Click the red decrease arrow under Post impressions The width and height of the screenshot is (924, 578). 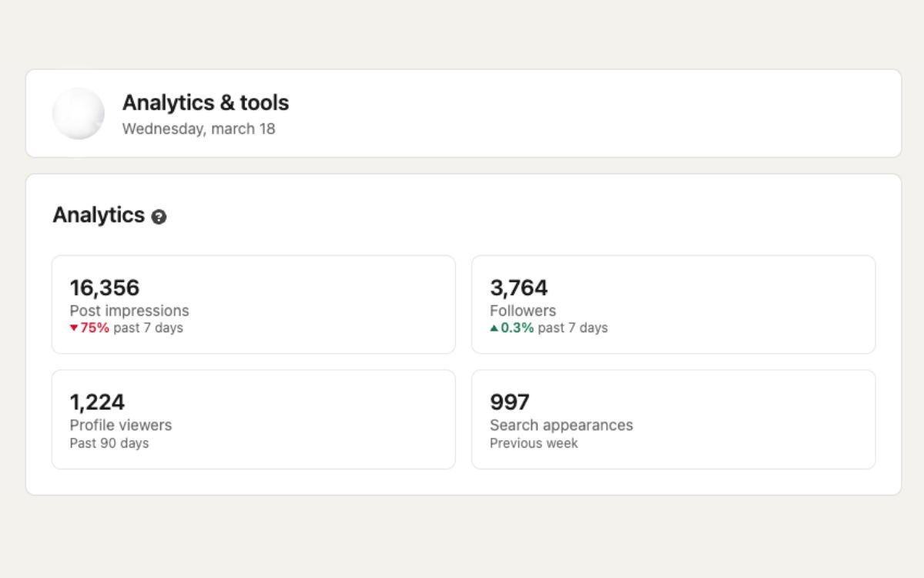point(73,328)
